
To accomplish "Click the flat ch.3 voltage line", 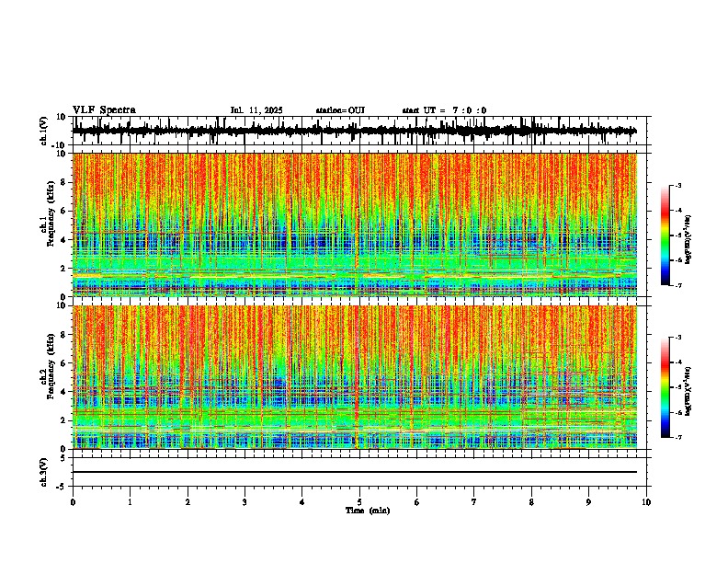I will (355, 472).
